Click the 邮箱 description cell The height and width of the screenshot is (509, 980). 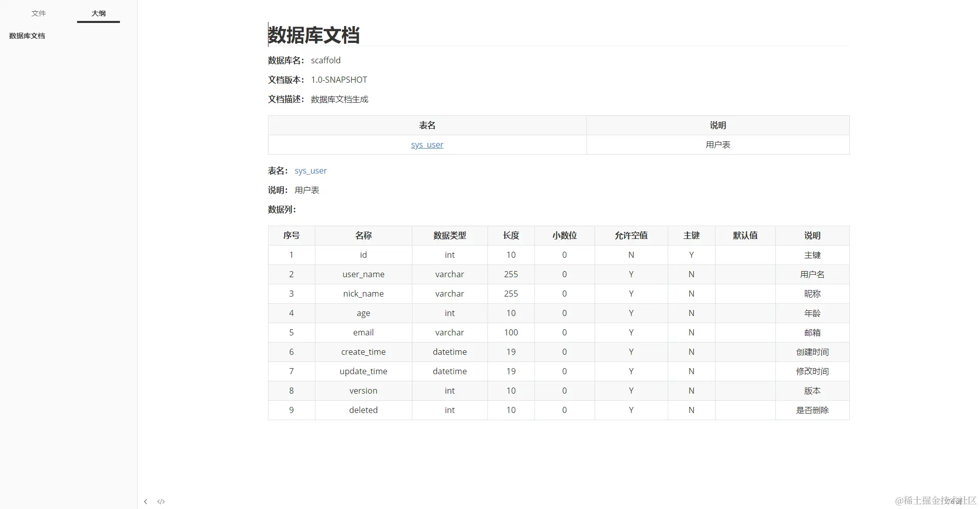pos(813,332)
